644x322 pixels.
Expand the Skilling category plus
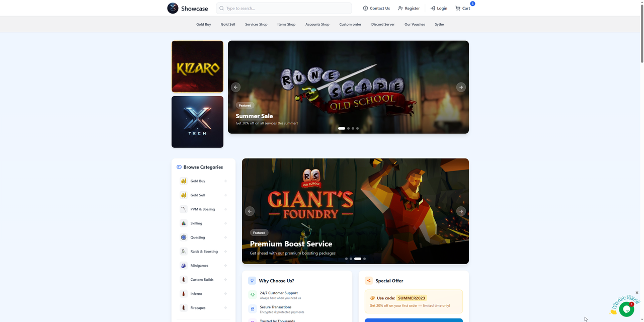(226, 223)
